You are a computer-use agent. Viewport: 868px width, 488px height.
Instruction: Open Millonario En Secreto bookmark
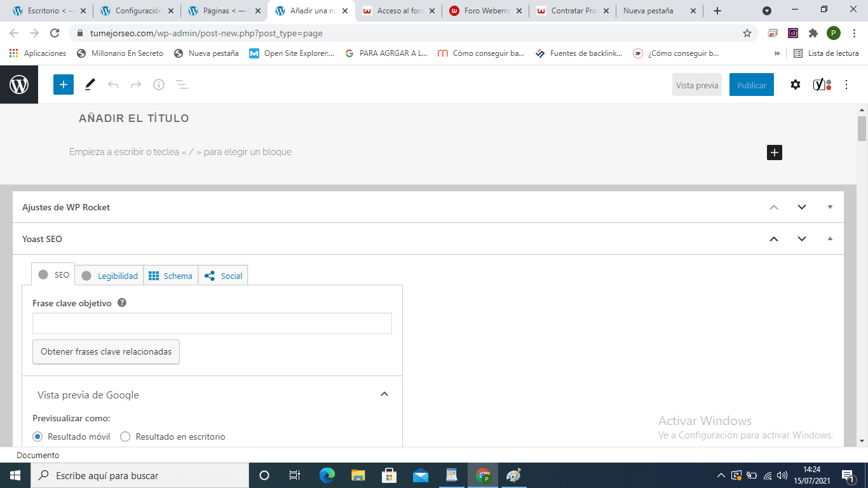tap(120, 53)
